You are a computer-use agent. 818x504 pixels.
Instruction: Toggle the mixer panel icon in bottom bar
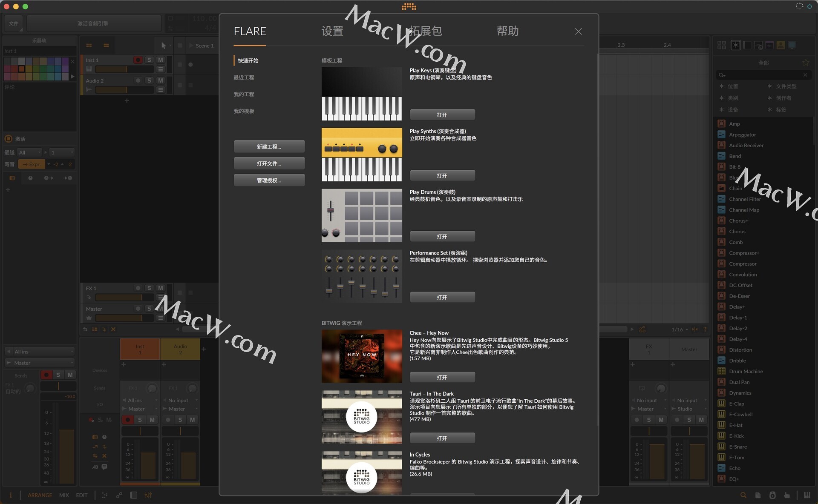[148, 495]
